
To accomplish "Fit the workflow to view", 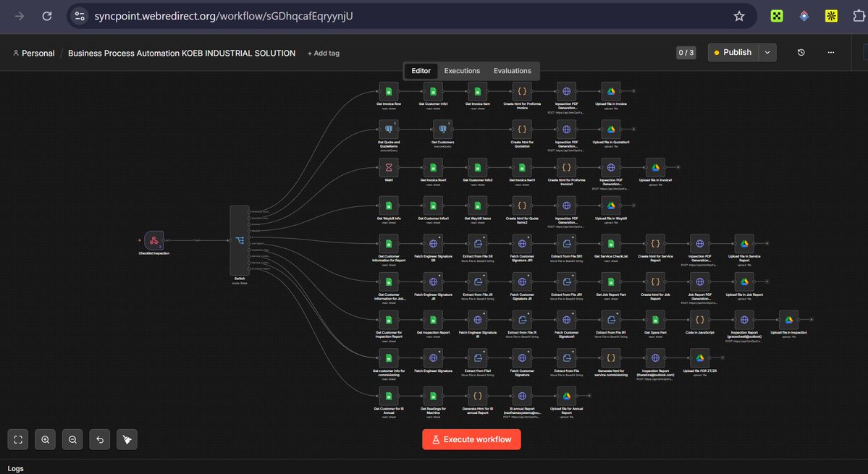I will (17, 440).
